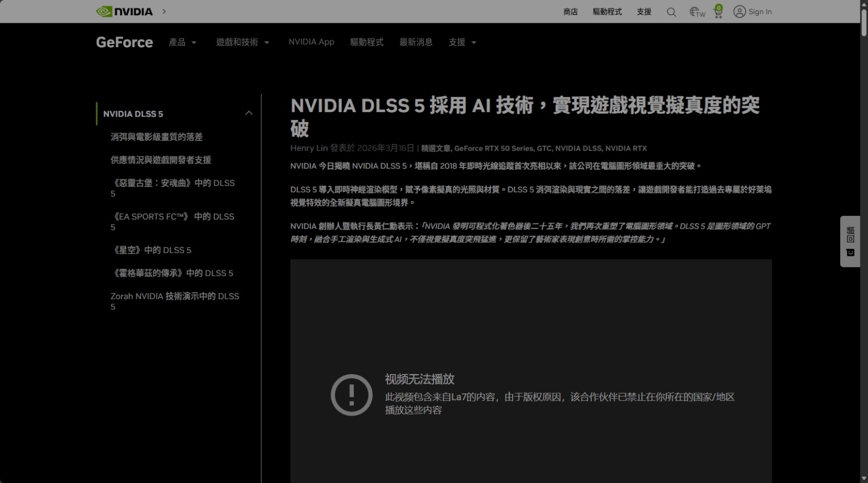
Task: Click the GeForce RTX 50 Series tag
Action: [493, 149]
